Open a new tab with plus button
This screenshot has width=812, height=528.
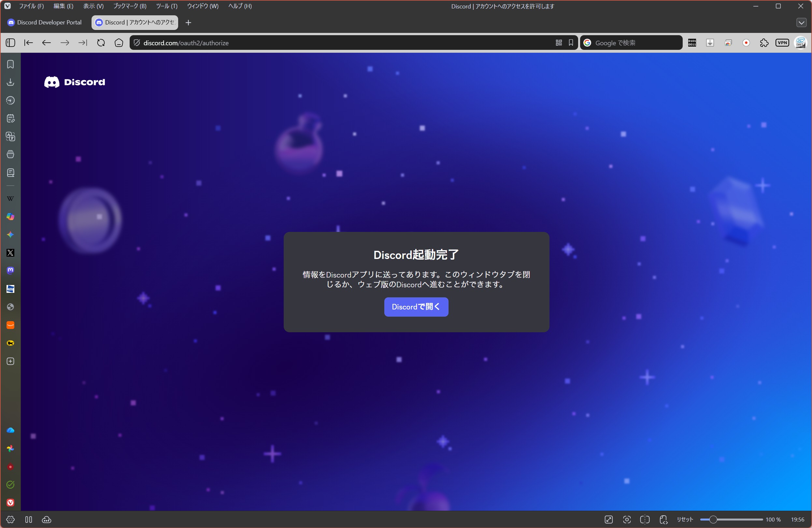tap(188, 22)
